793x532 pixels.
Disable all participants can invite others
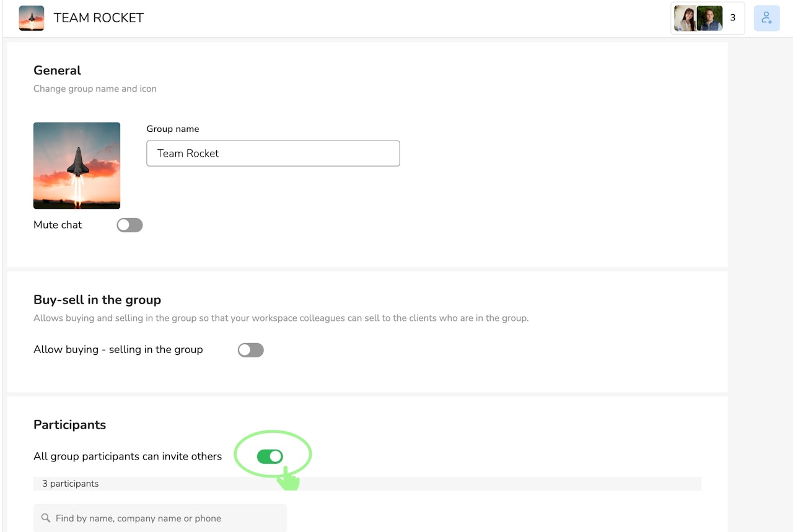click(x=270, y=456)
